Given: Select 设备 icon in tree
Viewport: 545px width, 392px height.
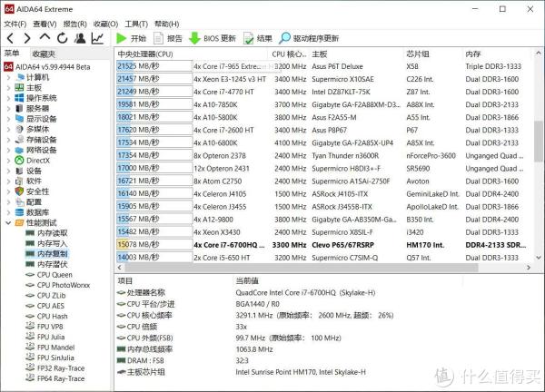Looking at the screenshot, I should point(19,171).
